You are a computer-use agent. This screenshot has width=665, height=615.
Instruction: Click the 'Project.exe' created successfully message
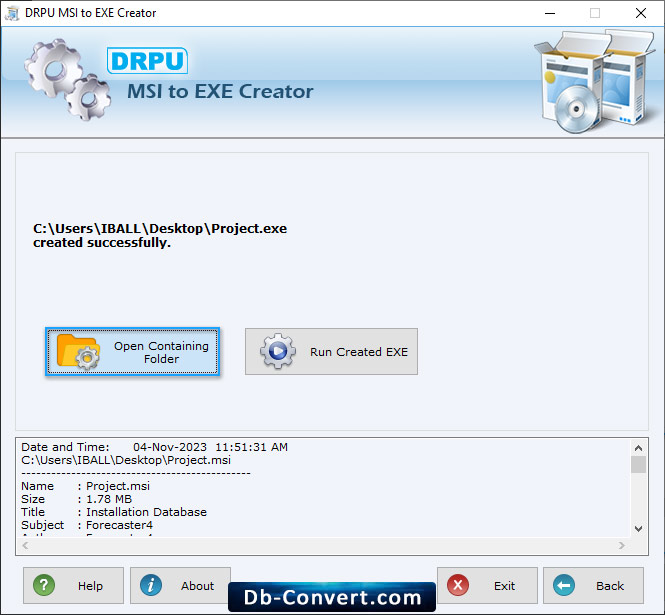pyautogui.click(x=160, y=235)
